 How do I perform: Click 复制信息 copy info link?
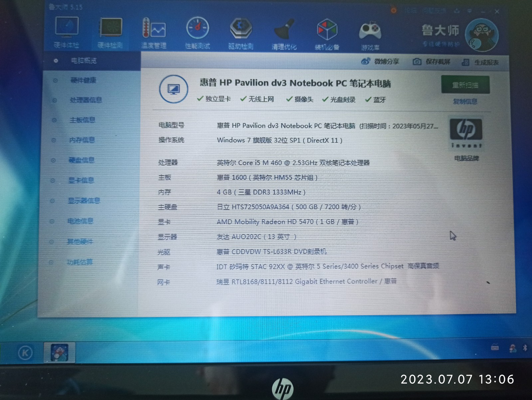click(x=465, y=101)
